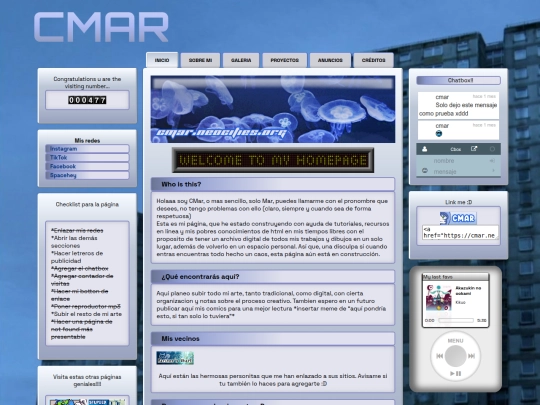540x405 pixels.
Task: Click the "*Poner reproductor mp3" checklist item
Action: (x=86, y=307)
